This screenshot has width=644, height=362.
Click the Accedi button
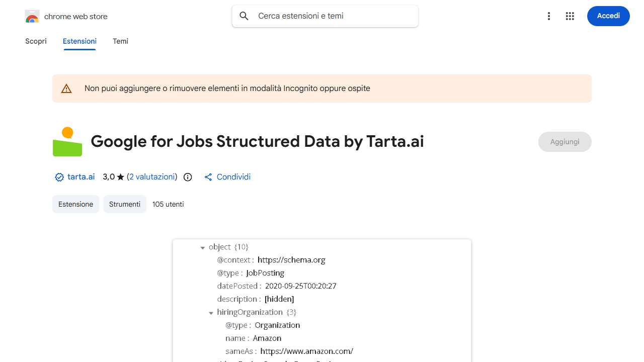608,16
